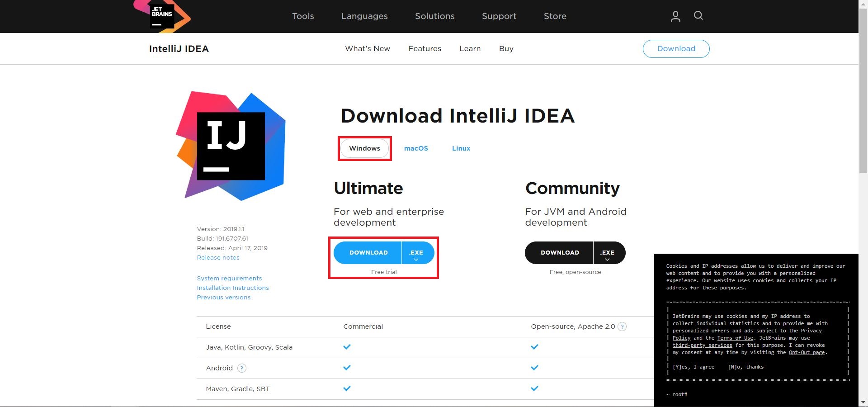Open the Learn page
Screen dimensions: 868x407
[x=470, y=48]
